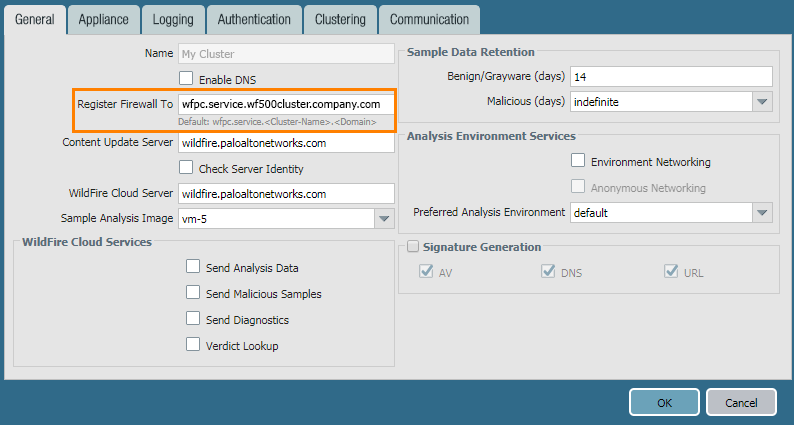Enable the DNS checkbox
The image size is (794, 425).
[186, 79]
